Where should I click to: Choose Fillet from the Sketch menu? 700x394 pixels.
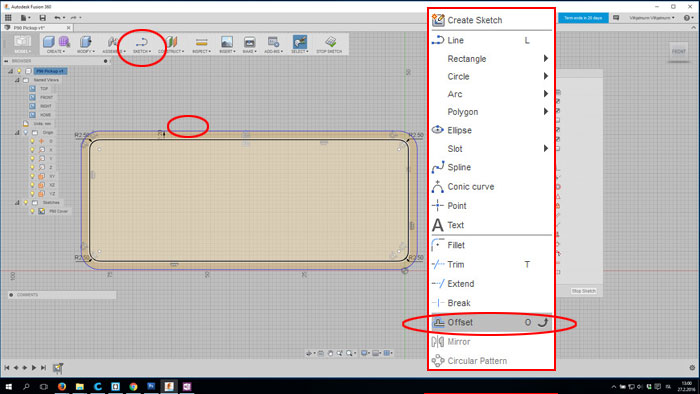point(491,245)
